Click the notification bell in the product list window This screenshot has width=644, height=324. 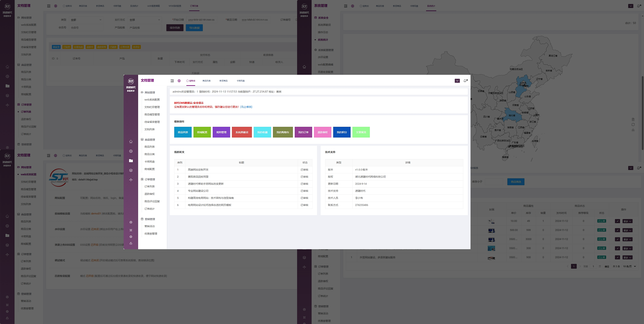coord(639,168)
